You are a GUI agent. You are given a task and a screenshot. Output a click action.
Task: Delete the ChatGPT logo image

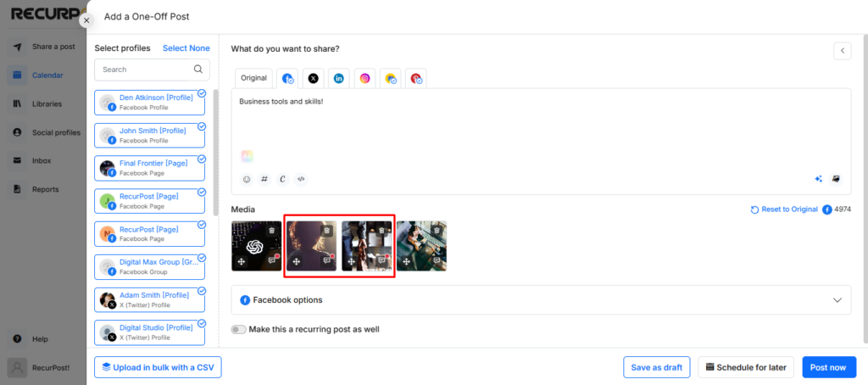tap(271, 231)
